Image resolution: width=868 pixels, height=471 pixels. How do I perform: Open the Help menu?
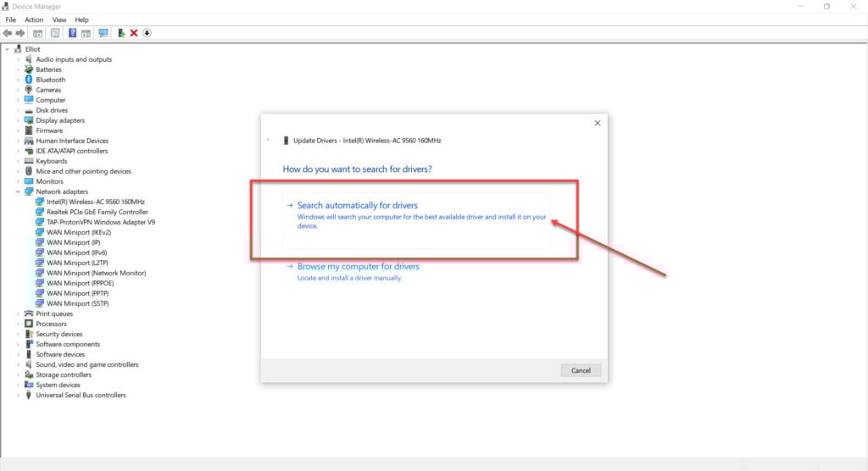pyautogui.click(x=81, y=20)
